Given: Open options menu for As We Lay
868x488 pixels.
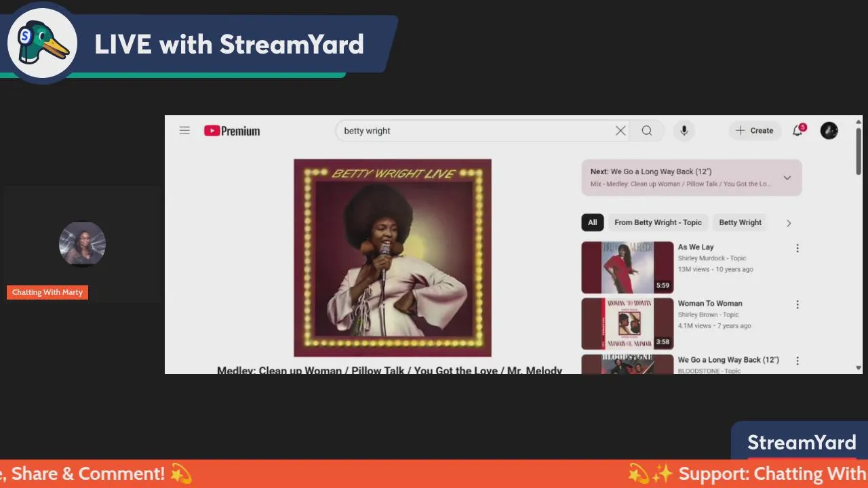Looking at the screenshot, I should [797, 248].
